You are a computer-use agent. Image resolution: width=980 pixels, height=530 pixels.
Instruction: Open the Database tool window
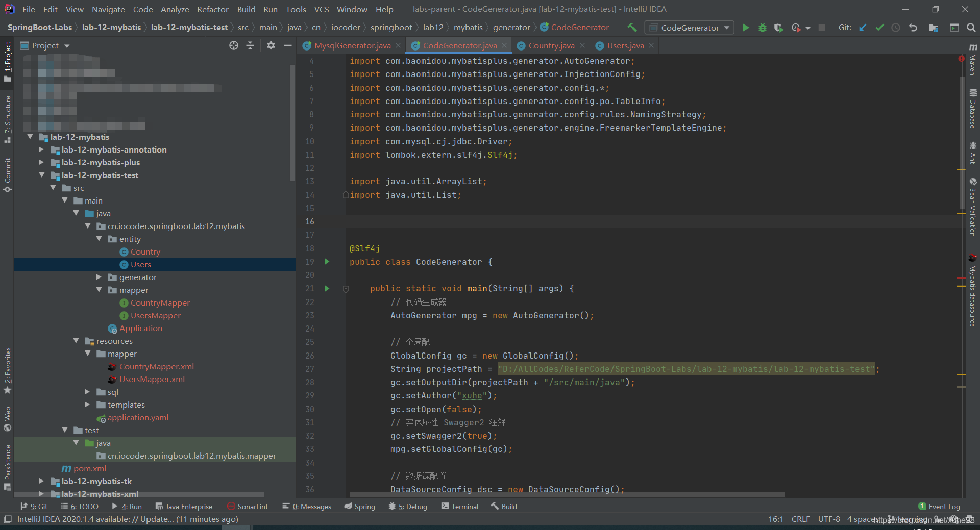coord(973,109)
